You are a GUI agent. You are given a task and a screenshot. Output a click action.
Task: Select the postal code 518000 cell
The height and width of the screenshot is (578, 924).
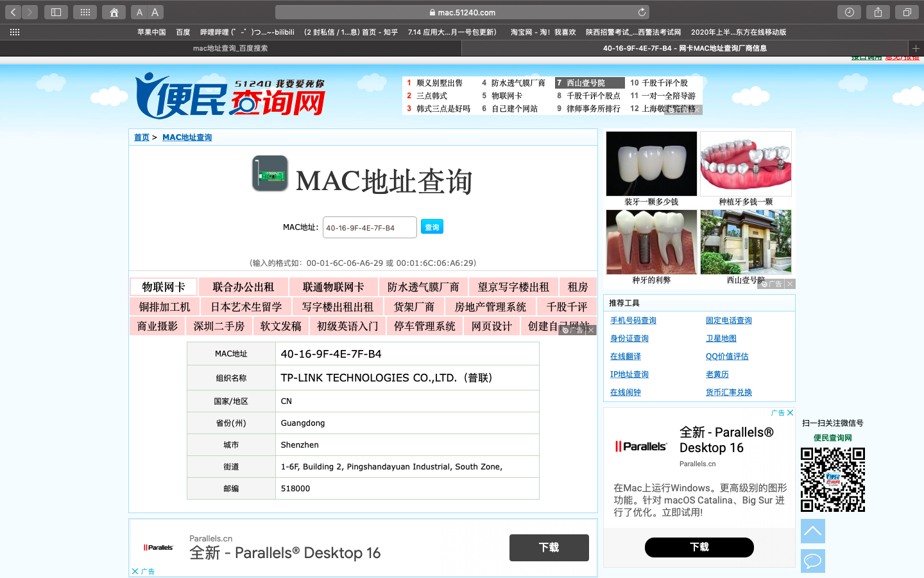pos(407,489)
